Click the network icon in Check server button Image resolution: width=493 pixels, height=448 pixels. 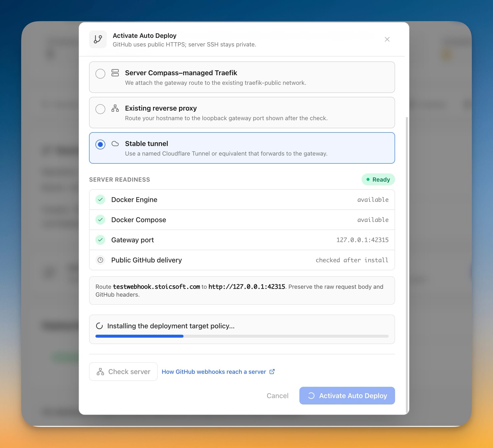[x=100, y=372]
